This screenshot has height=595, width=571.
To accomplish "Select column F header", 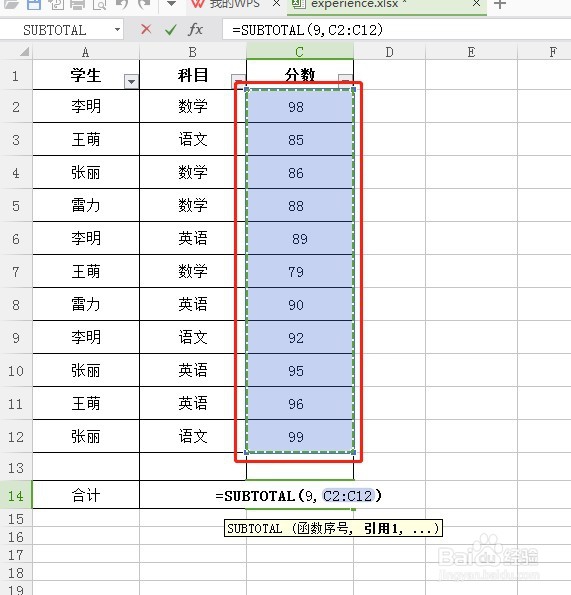I will tap(544, 52).
